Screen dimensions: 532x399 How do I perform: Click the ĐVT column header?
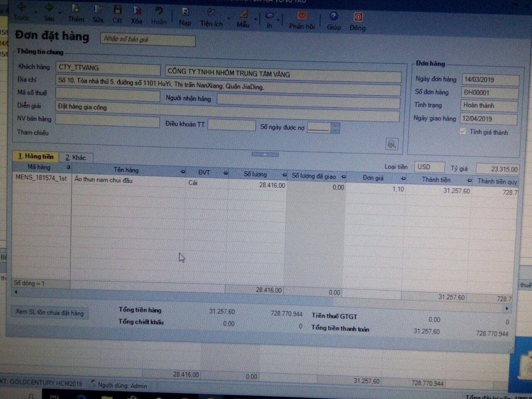pyautogui.click(x=204, y=172)
